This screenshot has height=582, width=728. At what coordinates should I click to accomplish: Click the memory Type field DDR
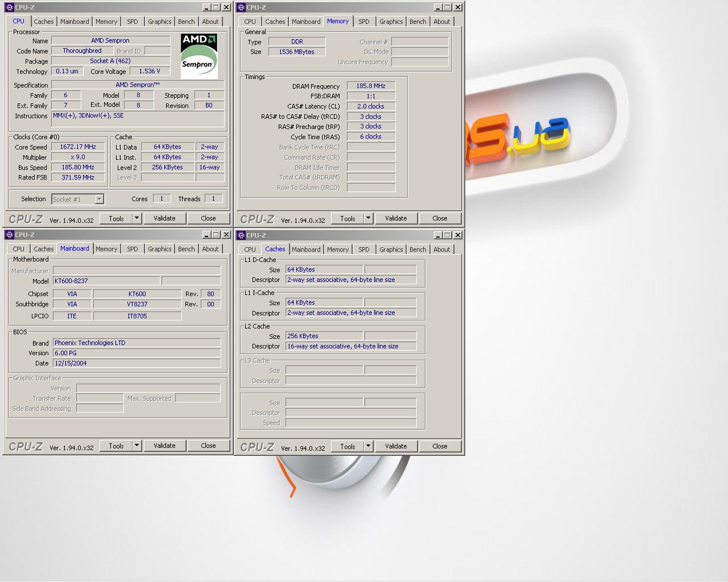pos(297,41)
